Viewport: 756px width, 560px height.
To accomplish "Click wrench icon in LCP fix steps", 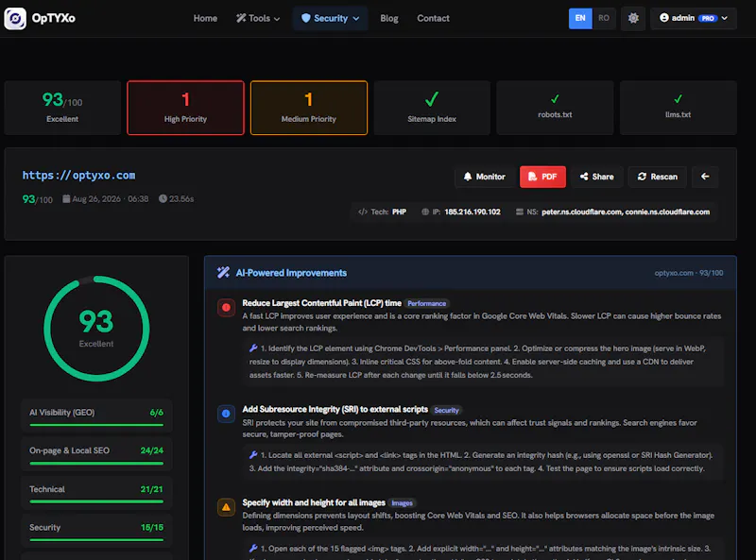I will pos(253,348).
